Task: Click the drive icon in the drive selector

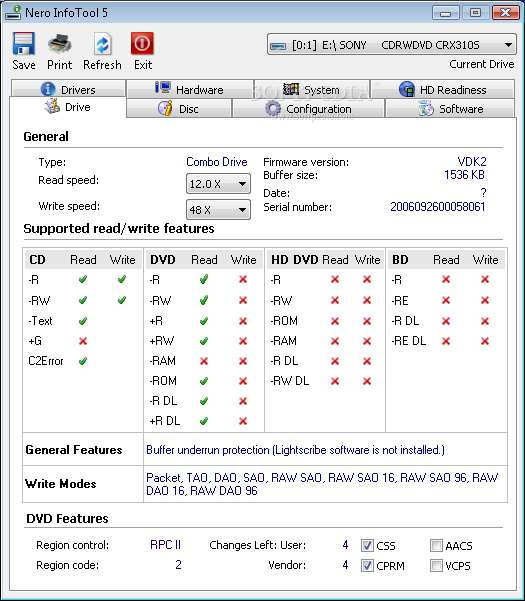Action: pos(278,46)
